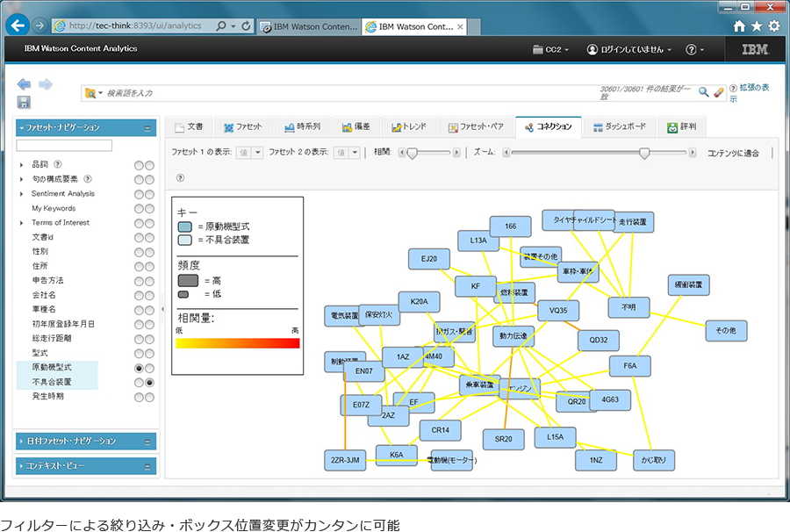This screenshot has height=532, width=790.
Task: Select the エンジン node in graph
Action: point(520,388)
